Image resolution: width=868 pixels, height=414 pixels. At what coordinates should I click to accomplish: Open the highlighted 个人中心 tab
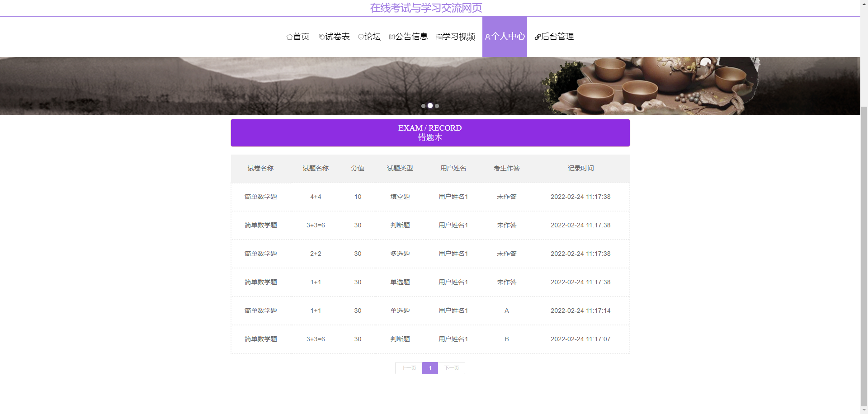point(505,37)
